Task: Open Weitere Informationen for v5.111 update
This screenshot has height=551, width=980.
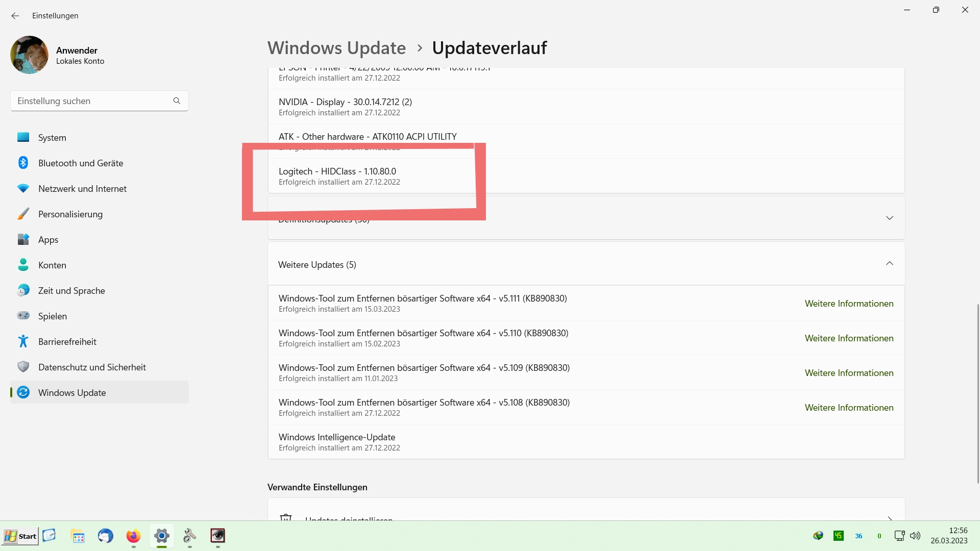Action: (849, 304)
